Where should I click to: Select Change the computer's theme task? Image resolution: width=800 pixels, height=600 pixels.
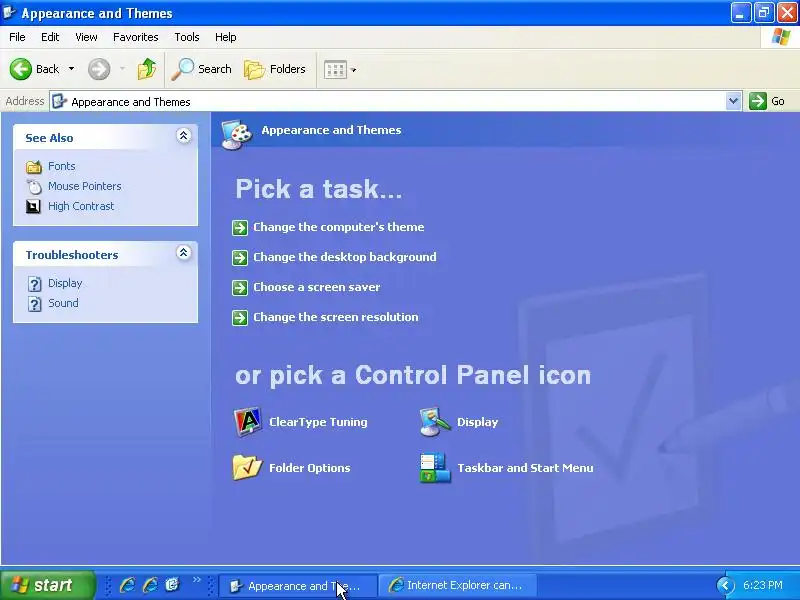tap(339, 227)
